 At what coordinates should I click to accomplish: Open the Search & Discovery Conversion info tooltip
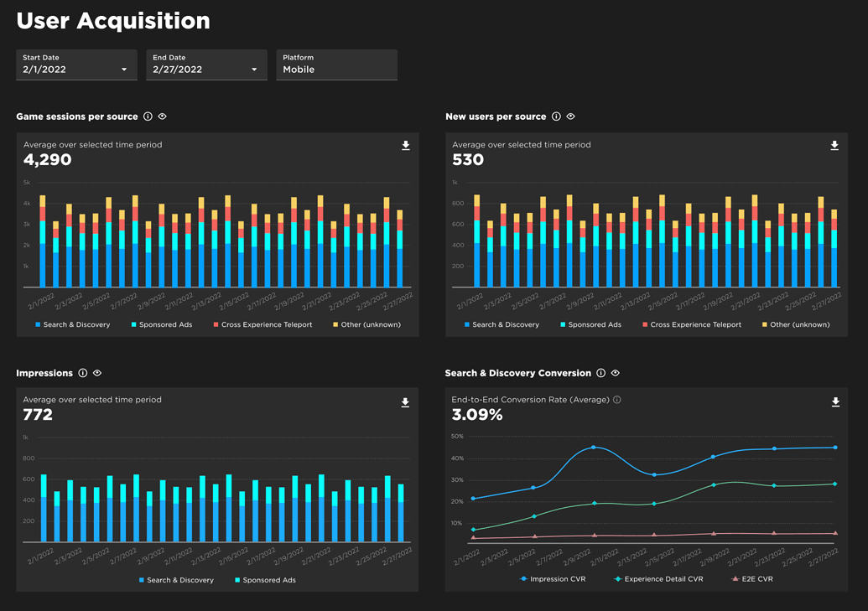click(x=601, y=373)
